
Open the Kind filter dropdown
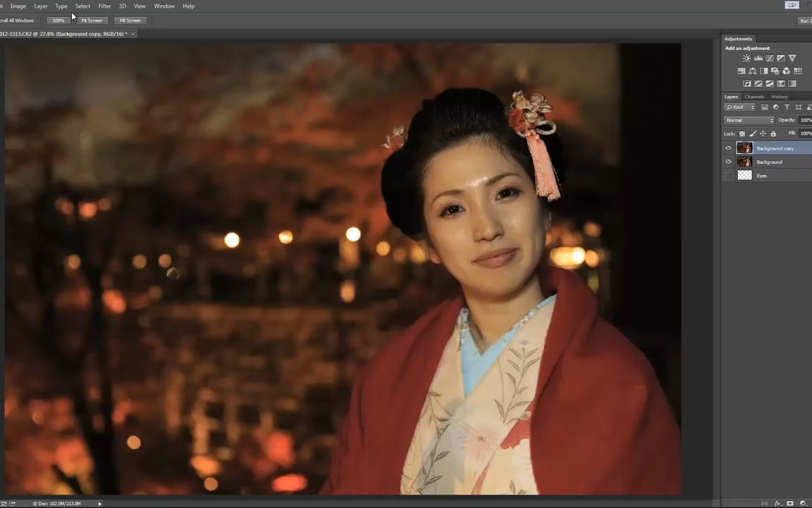739,107
